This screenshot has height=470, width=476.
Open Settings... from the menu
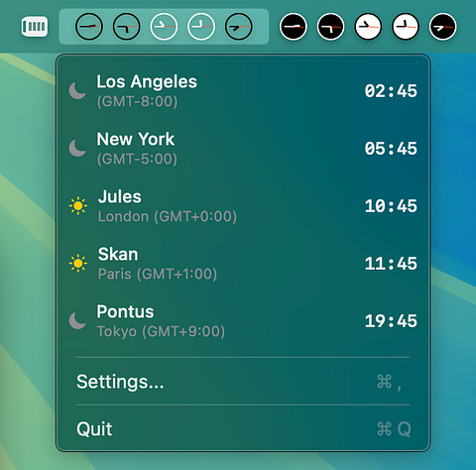[243, 382]
